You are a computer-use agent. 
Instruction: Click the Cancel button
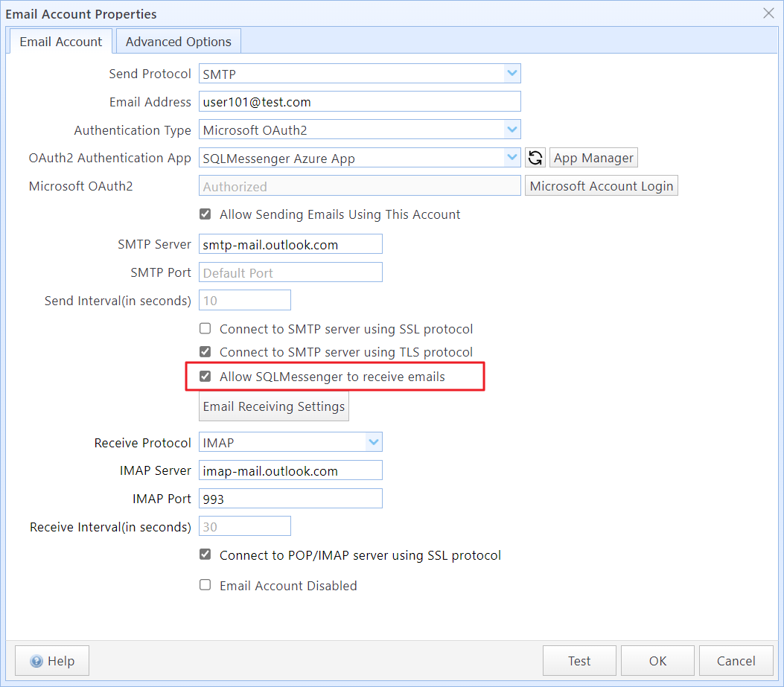click(x=736, y=661)
